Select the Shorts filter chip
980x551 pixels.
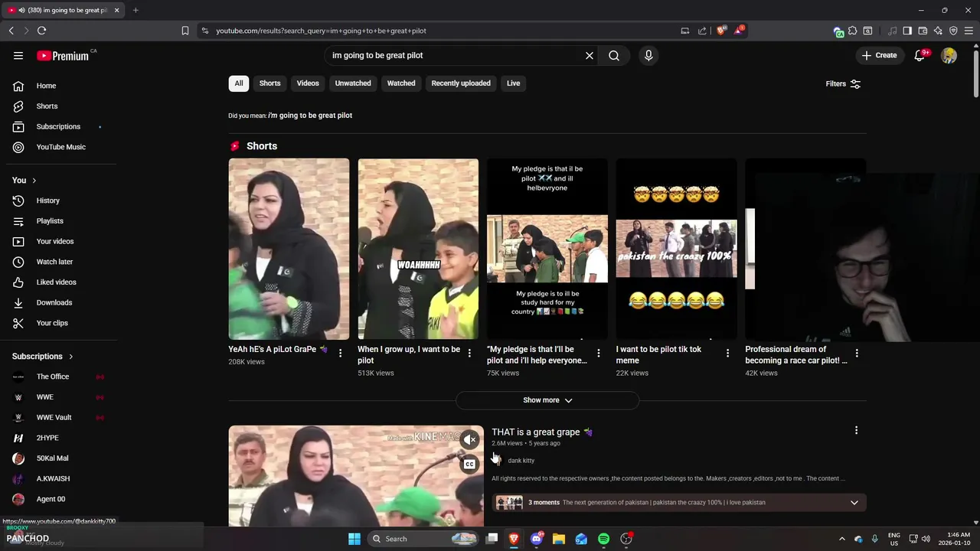(x=269, y=83)
